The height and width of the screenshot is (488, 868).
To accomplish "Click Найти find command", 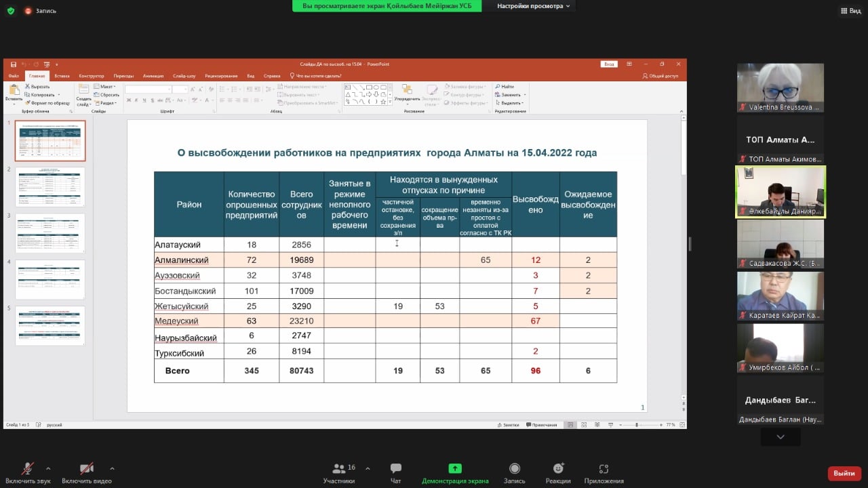I will coord(505,87).
